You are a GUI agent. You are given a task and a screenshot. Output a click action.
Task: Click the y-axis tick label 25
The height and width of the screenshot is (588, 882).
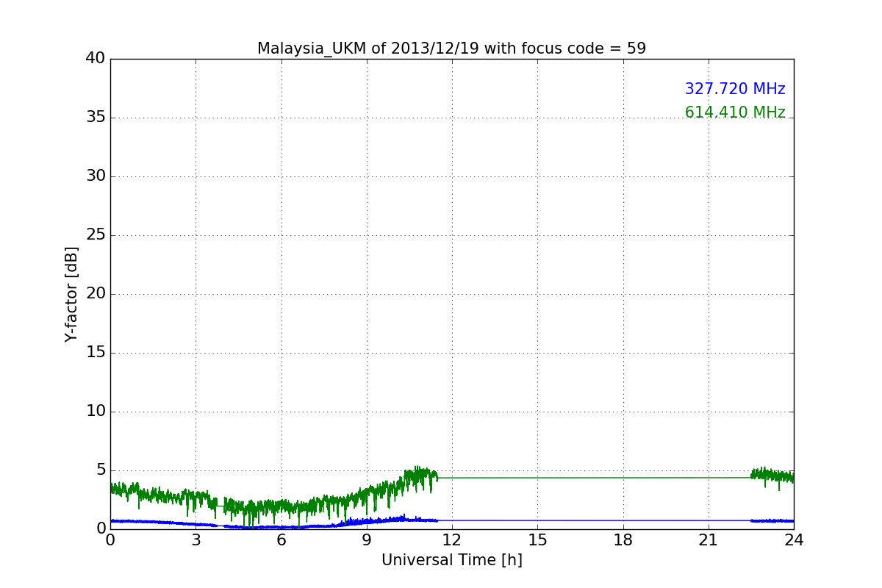[96, 235]
